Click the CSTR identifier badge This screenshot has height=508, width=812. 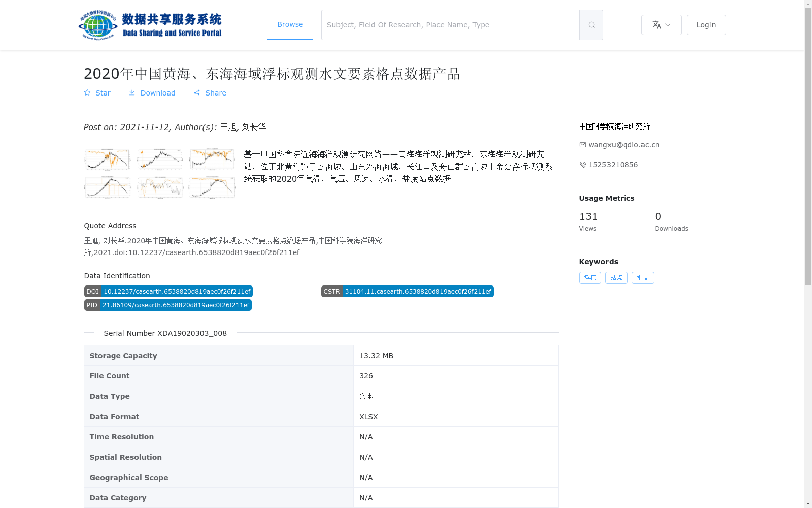tap(408, 292)
